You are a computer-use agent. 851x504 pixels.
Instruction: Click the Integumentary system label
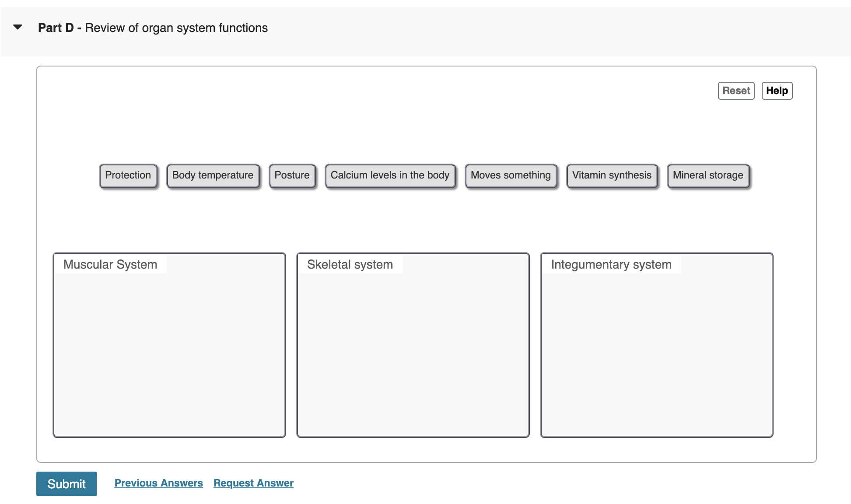pyautogui.click(x=611, y=264)
